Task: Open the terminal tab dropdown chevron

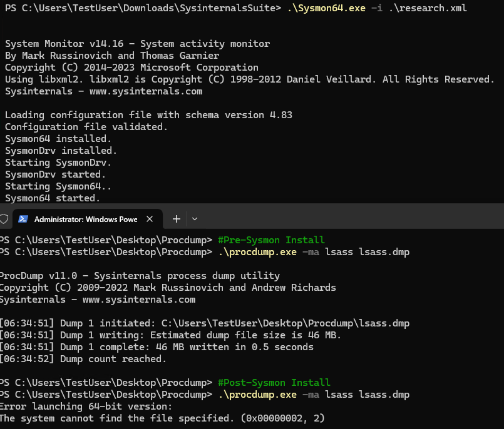Action: (x=194, y=219)
